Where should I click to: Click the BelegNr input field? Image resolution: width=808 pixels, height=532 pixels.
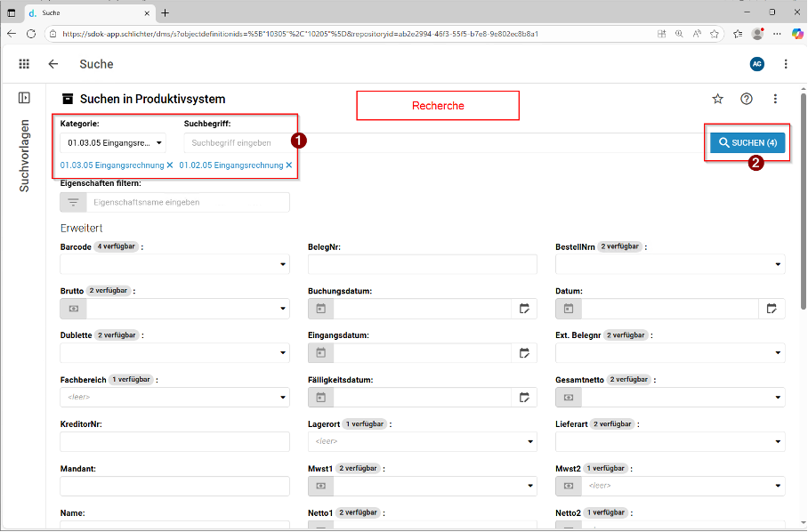point(422,264)
